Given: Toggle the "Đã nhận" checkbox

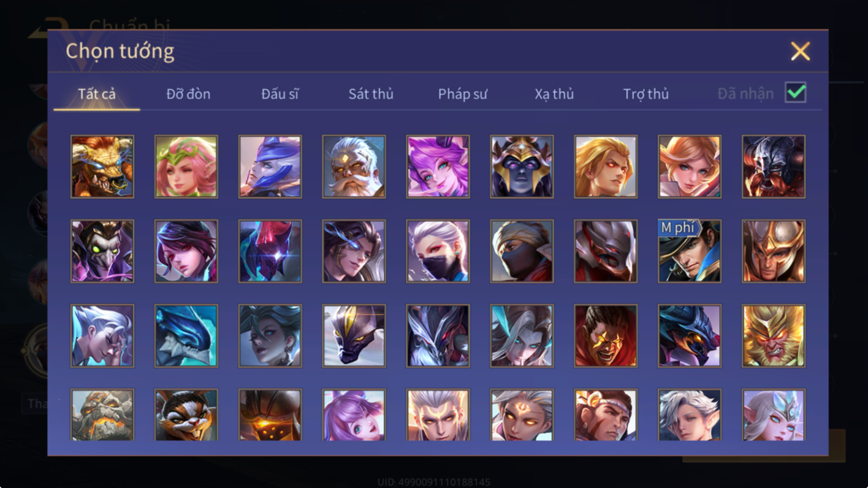Looking at the screenshot, I should tap(795, 92).
